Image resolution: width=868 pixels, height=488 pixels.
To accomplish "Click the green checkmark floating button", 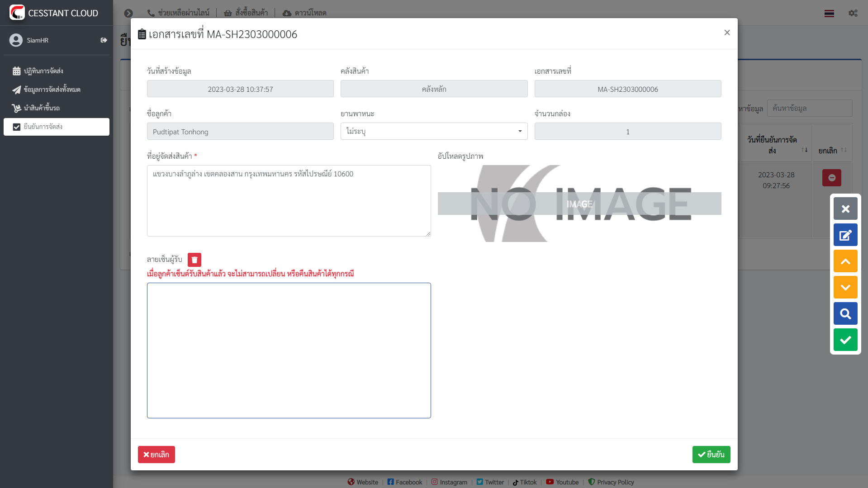I will pos(845,340).
